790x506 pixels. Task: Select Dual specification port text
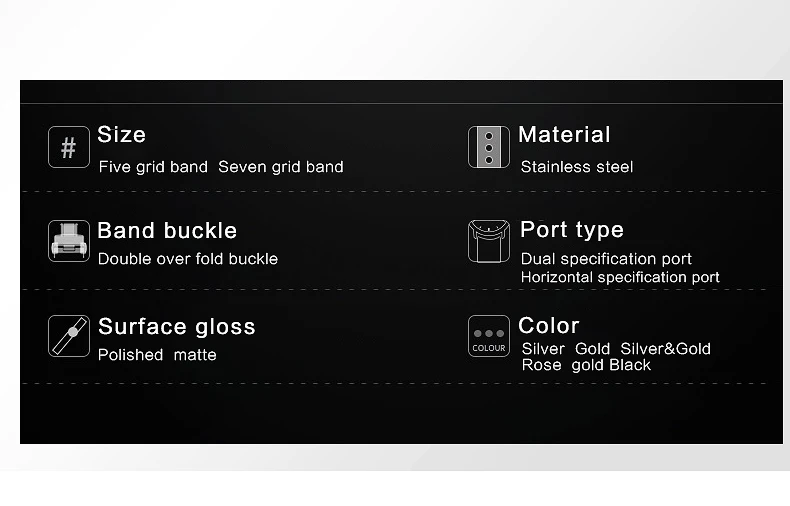pyautogui.click(x=606, y=259)
